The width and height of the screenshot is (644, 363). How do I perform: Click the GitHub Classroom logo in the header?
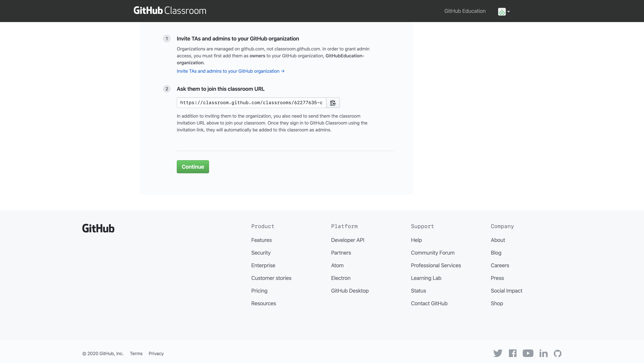(170, 11)
